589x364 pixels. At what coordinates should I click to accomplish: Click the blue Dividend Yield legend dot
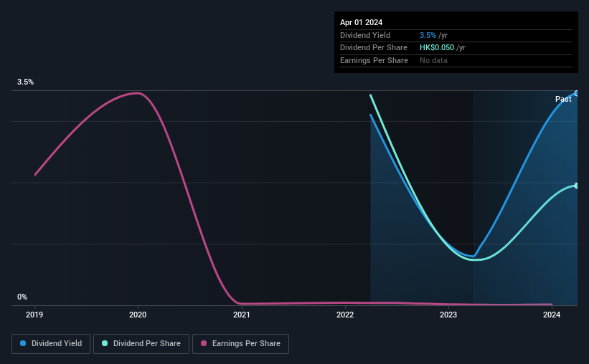click(x=23, y=343)
